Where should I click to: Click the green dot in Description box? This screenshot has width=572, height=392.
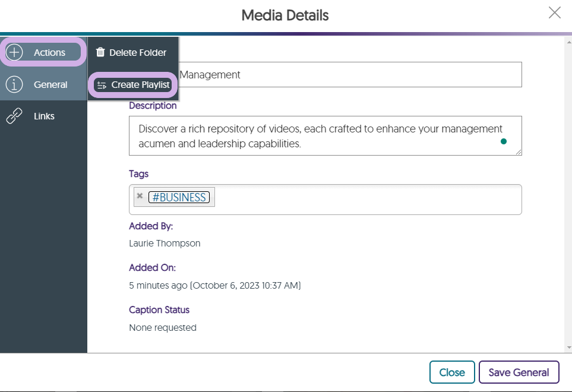pyautogui.click(x=504, y=141)
